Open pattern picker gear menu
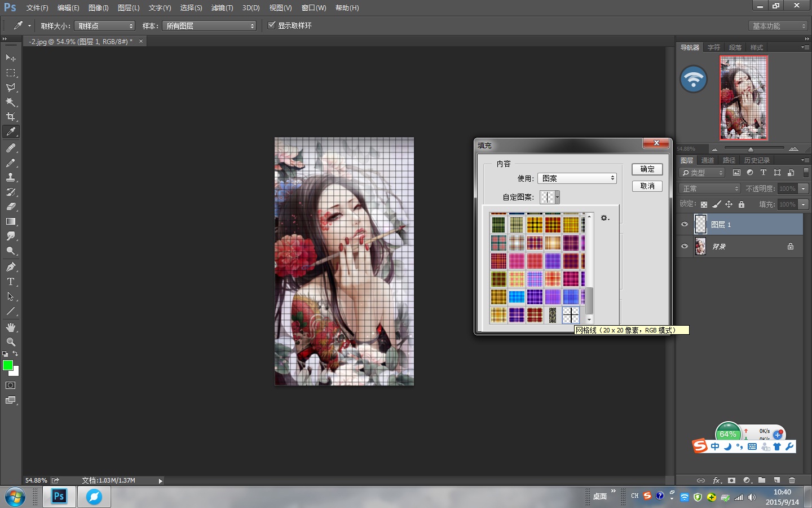This screenshot has height=508, width=812. coord(605,218)
